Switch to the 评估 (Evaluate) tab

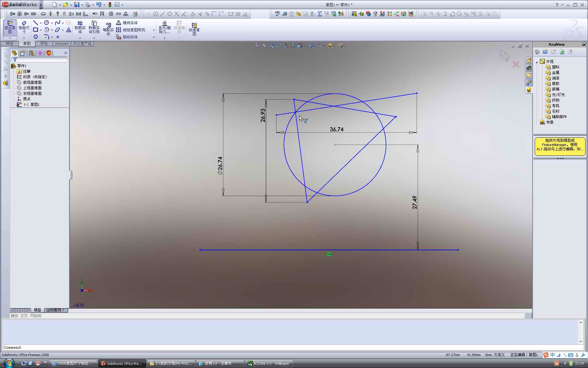pos(44,44)
